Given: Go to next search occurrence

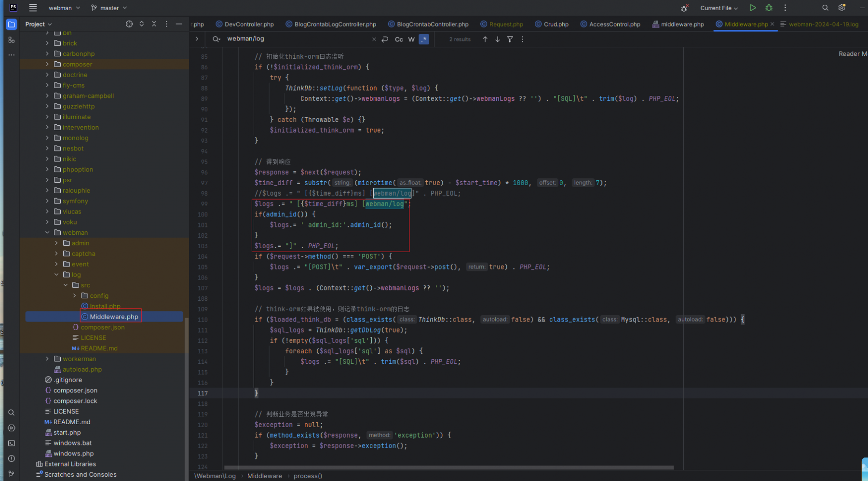Looking at the screenshot, I should click(498, 39).
